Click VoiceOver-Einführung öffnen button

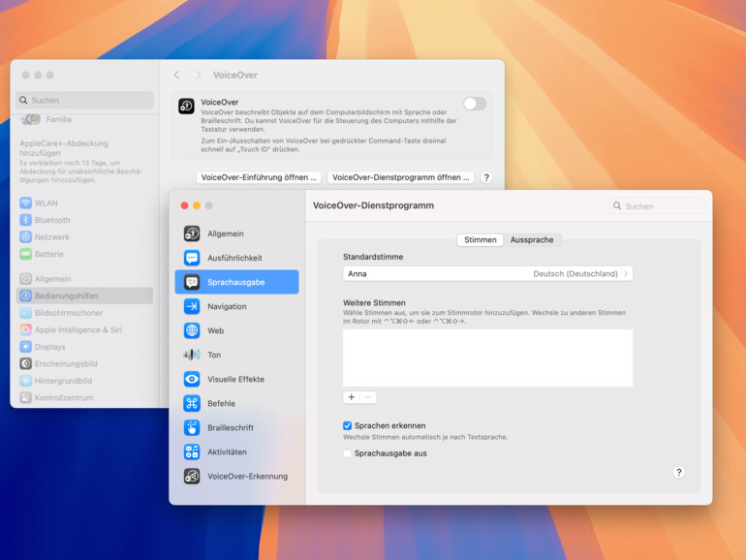pyautogui.click(x=259, y=177)
